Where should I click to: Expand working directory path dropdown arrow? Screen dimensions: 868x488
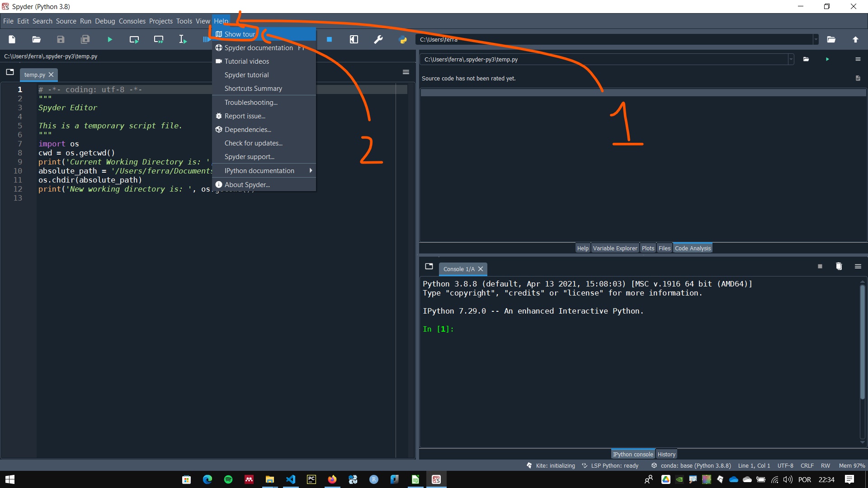[x=816, y=40]
